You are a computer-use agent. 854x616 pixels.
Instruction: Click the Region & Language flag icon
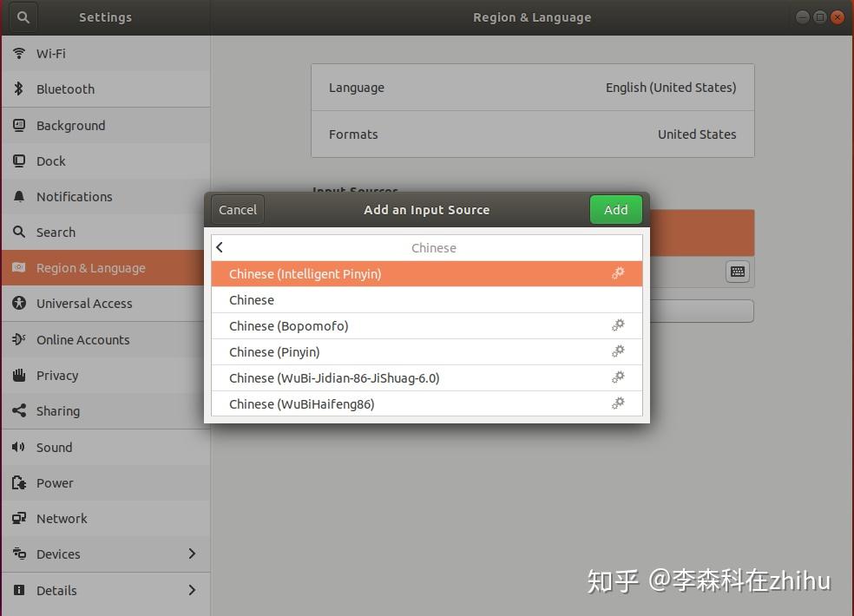click(x=19, y=267)
